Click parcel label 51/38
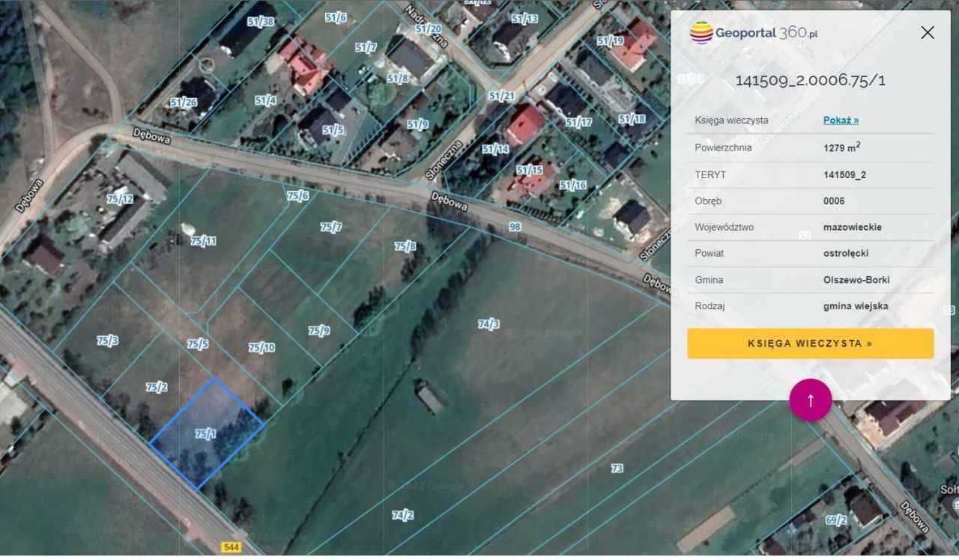959x560 pixels. 261,22
